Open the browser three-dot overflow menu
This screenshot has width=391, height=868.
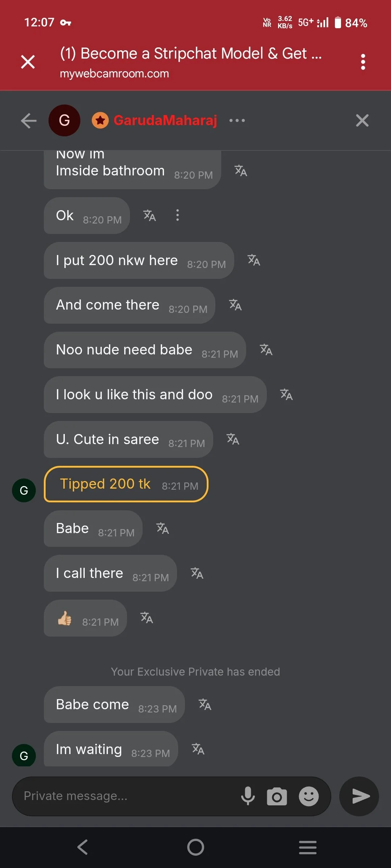(363, 62)
